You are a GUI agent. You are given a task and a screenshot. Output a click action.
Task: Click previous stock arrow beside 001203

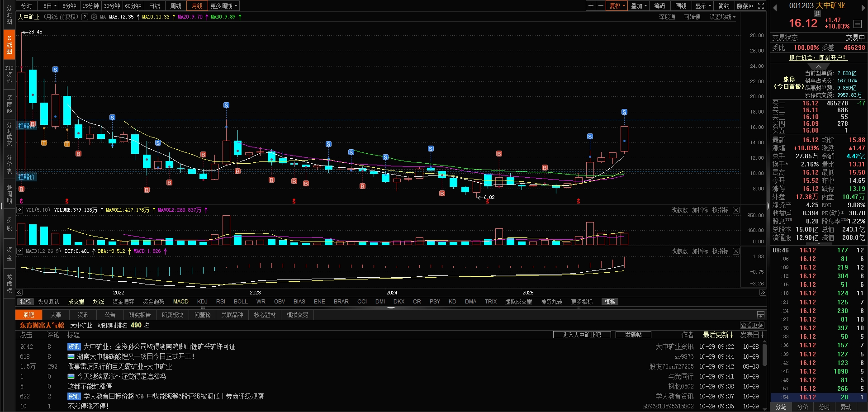[x=775, y=8]
